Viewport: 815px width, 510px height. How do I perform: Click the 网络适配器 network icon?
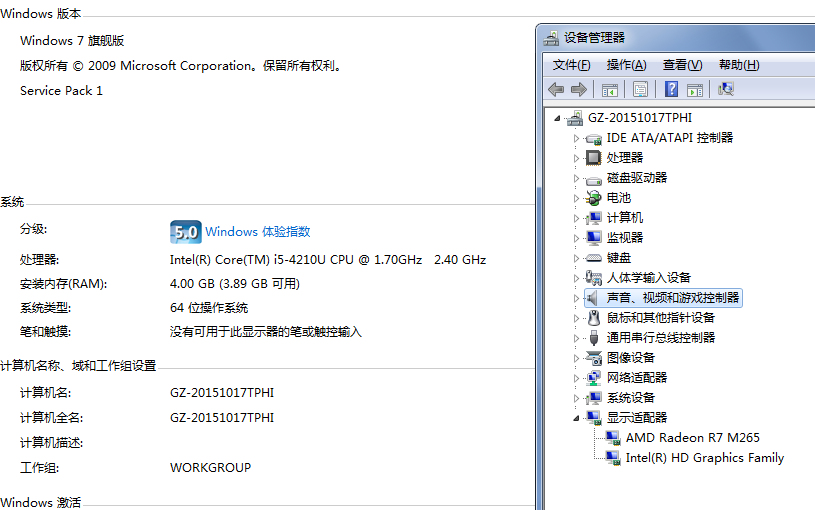click(x=593, y=378)
